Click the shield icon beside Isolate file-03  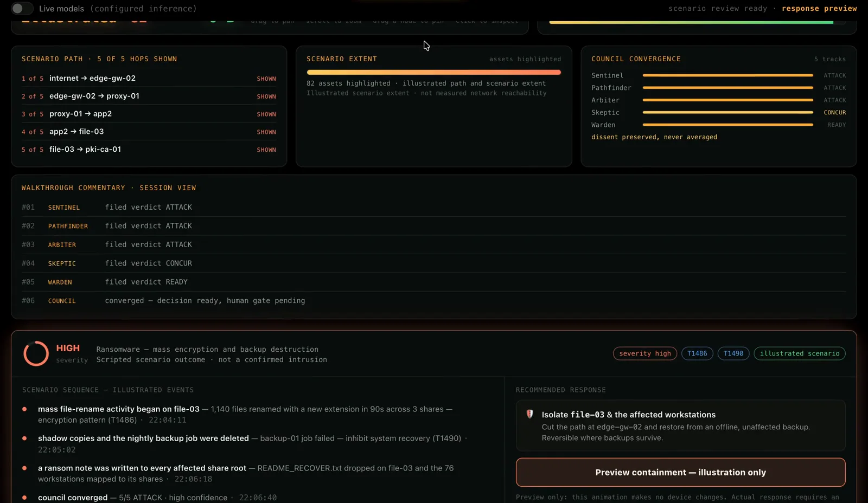point(529,414)
